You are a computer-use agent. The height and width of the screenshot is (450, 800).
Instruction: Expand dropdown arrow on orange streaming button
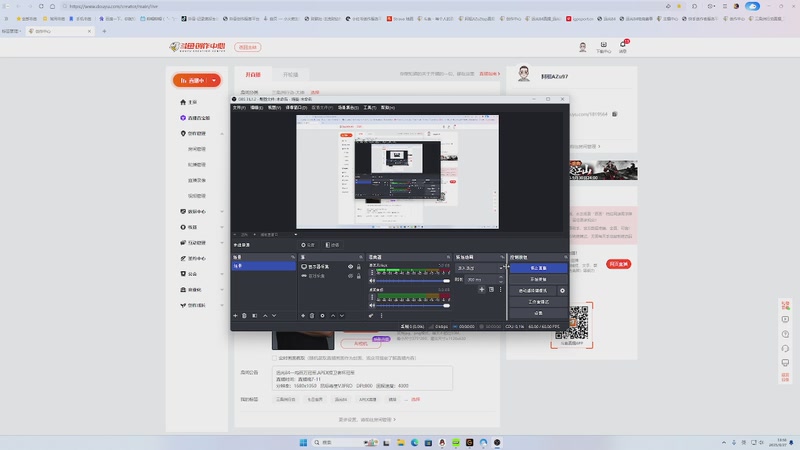point(214,81)
